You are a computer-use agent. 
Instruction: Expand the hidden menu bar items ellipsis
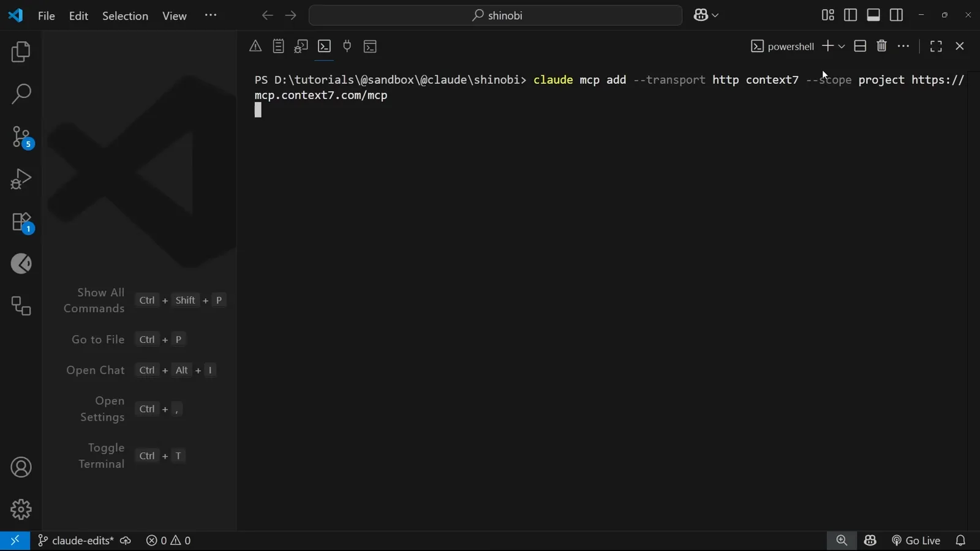(x=211, y=15)
